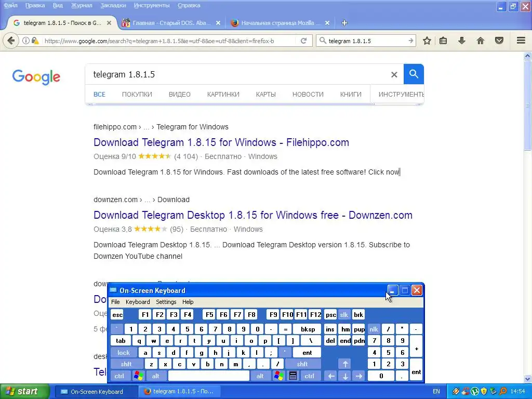
Task: Toggle the slk scroll lock key
Action: pos(344,314)
